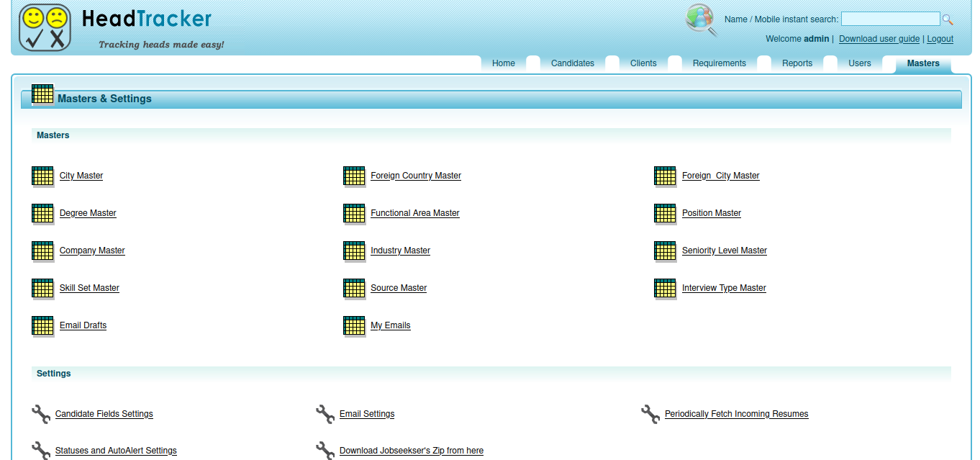
Task: Click the grid icon beside Seniority Level Master
Action: [x=666, y=251]
